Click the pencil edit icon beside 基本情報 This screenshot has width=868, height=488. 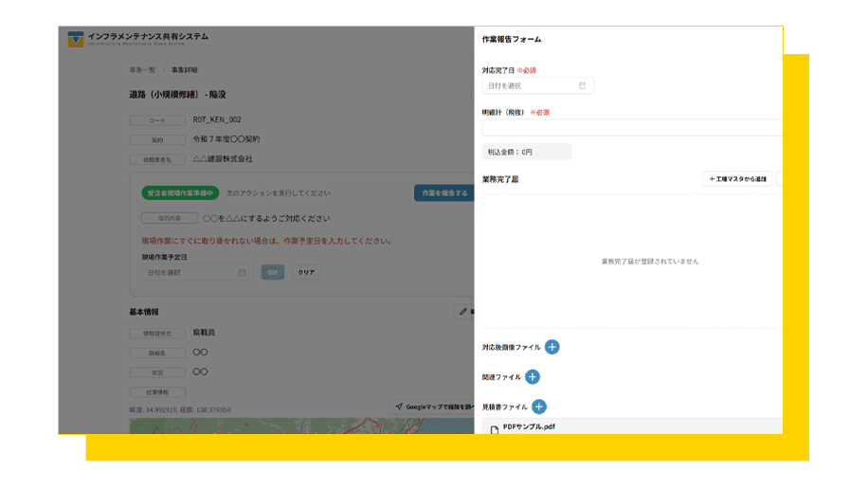[463, 312]
